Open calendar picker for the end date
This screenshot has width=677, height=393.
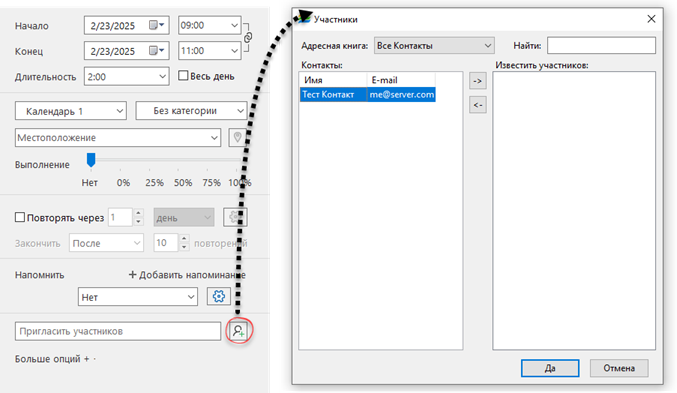(157, 51)
